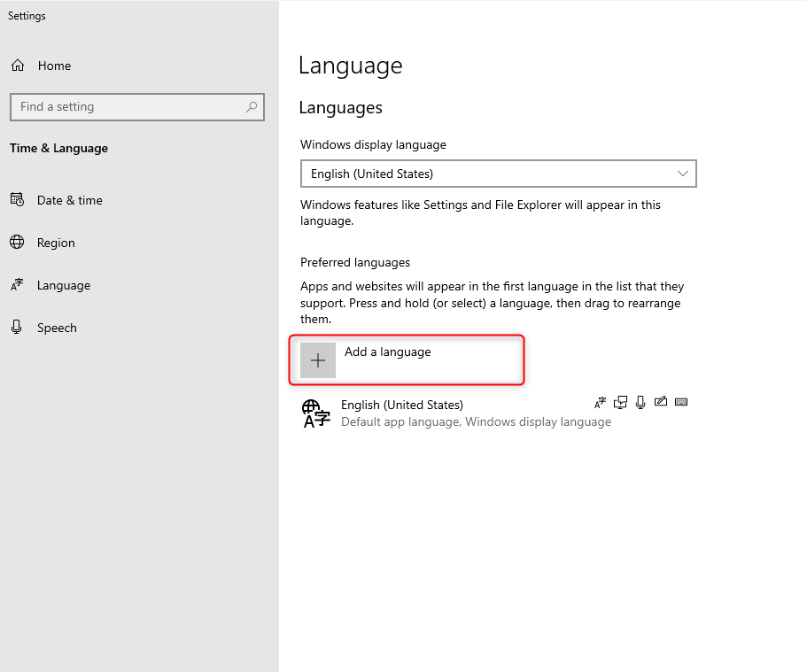
Task: Go to the Speech settings page
Action: click(x=57, y=328)
